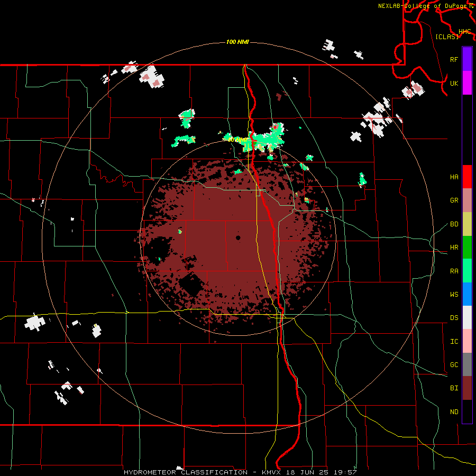Select the BD yellow legend color
This screenshot has width=476, height=476.
[x=467, y=224]
